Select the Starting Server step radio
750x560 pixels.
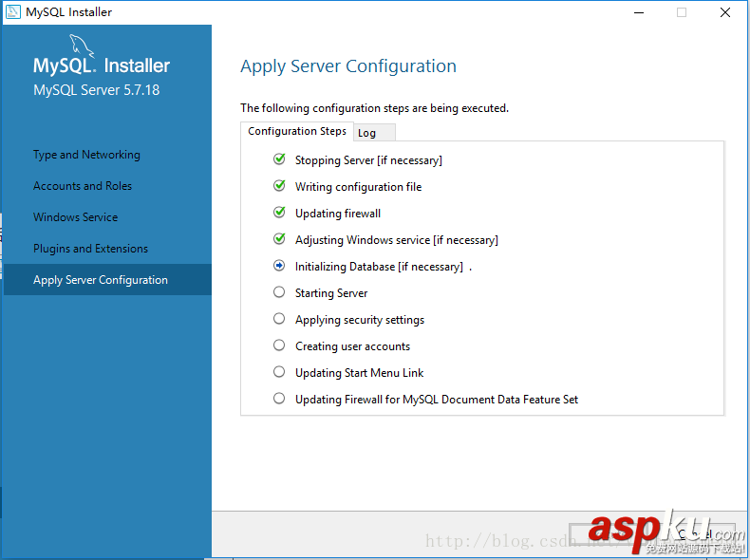pyautogui.click(x=279, y=292)
